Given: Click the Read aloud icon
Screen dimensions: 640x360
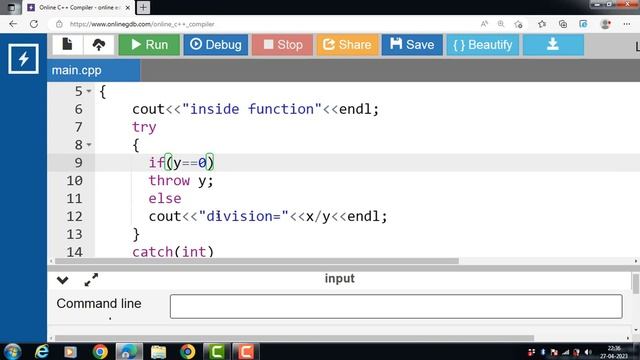Looking at the screenshot, I should [484, 24].
